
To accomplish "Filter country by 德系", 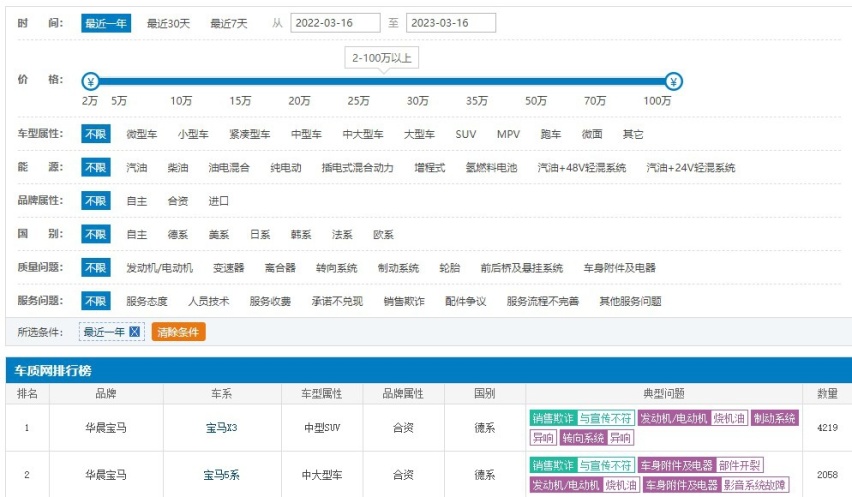I will (x=178, y=235).
